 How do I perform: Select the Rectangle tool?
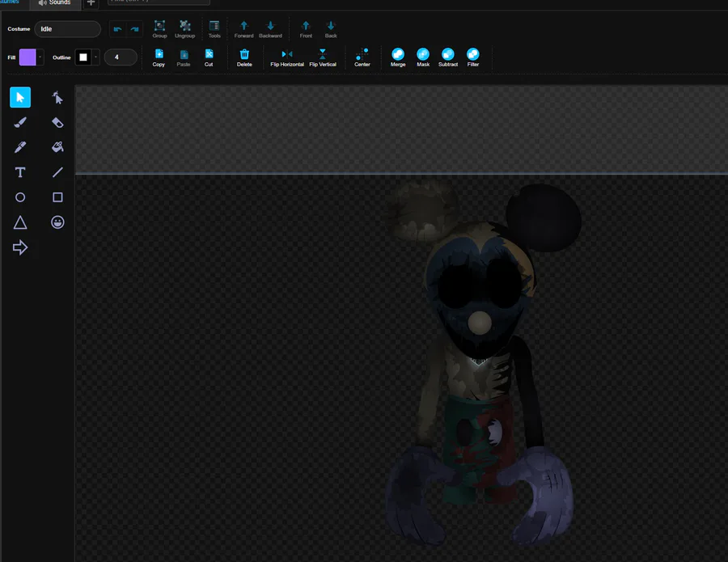coord(57,197)
